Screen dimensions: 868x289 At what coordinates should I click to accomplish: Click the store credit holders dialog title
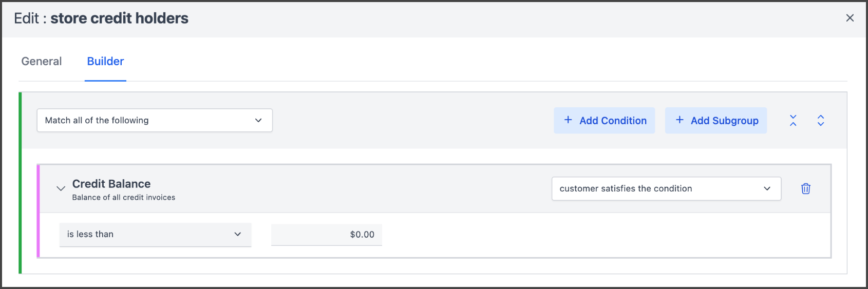119,18
